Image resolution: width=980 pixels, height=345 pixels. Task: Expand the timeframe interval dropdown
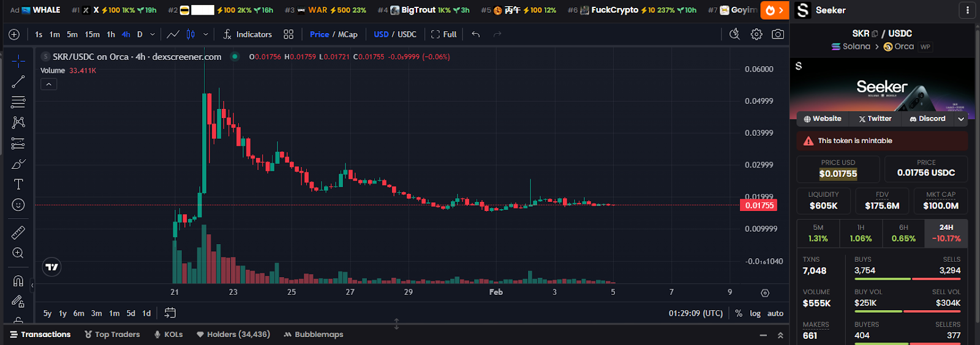coord(153,34)
